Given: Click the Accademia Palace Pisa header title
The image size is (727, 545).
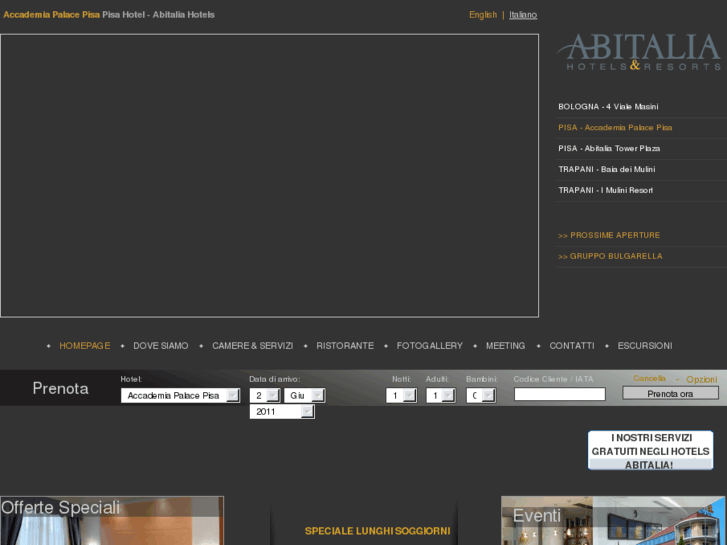Looking at the screenshot, I should click(x=51, y=15).
